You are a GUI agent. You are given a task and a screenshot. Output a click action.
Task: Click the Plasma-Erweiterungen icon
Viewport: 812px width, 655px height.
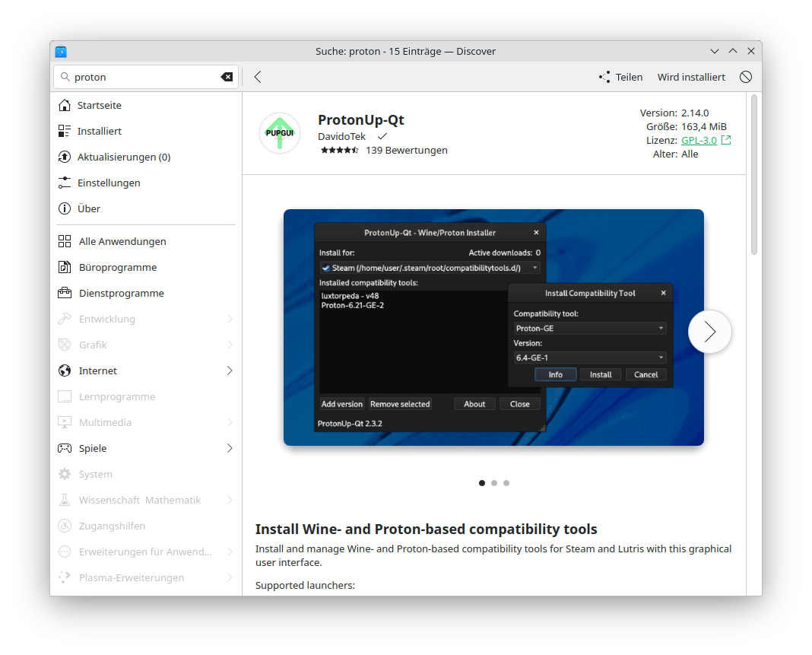(x=64, y=578)
